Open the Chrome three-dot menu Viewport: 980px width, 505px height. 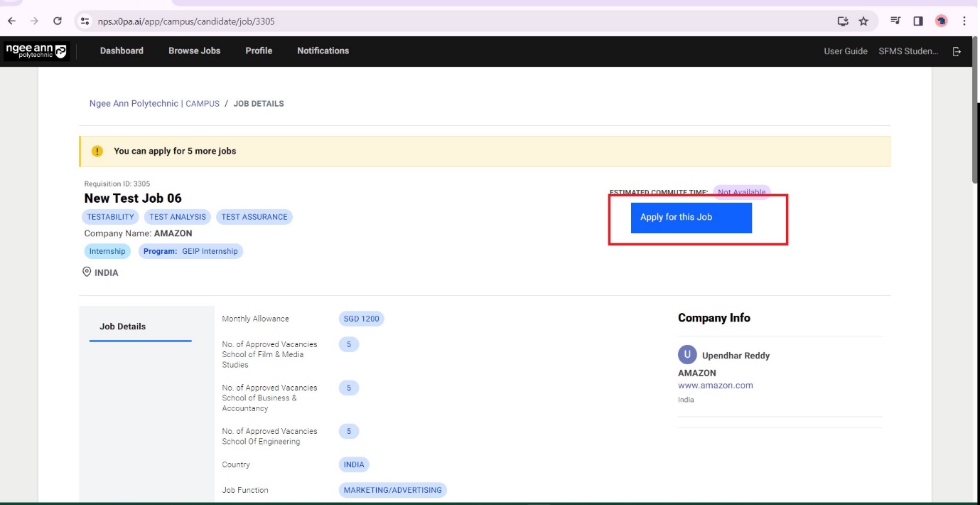tap(964, 21)
